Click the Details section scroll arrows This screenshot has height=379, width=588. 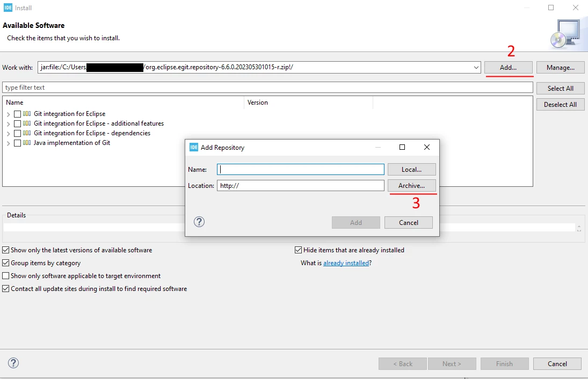click(x=579, y=228)
